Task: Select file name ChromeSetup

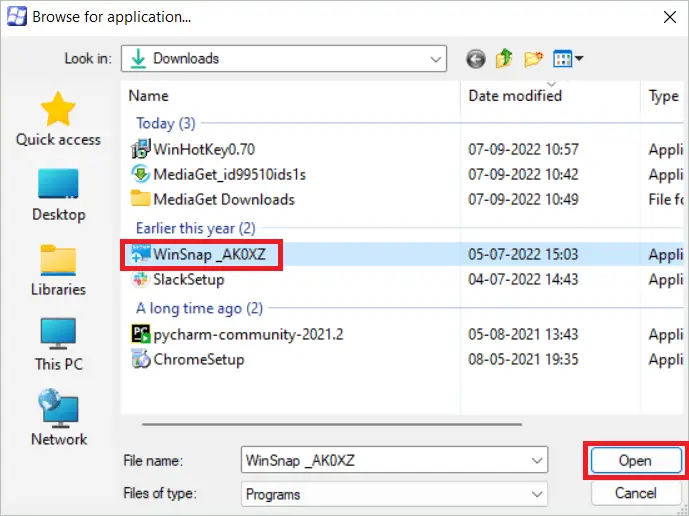Action: point(199,360)
